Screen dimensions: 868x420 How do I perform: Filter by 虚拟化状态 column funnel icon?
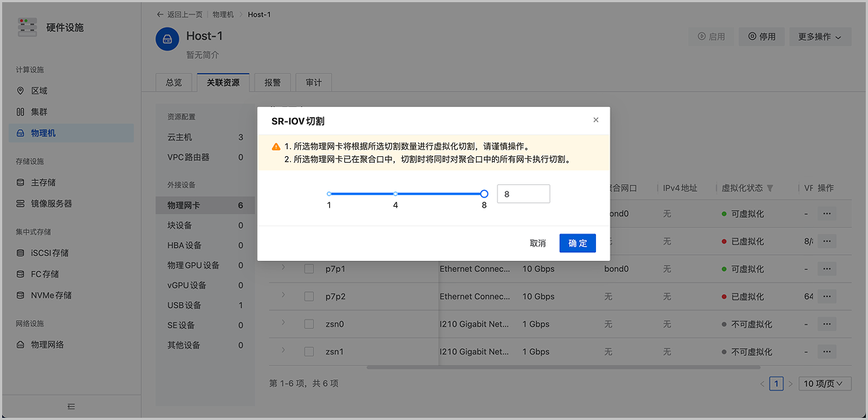770,189
